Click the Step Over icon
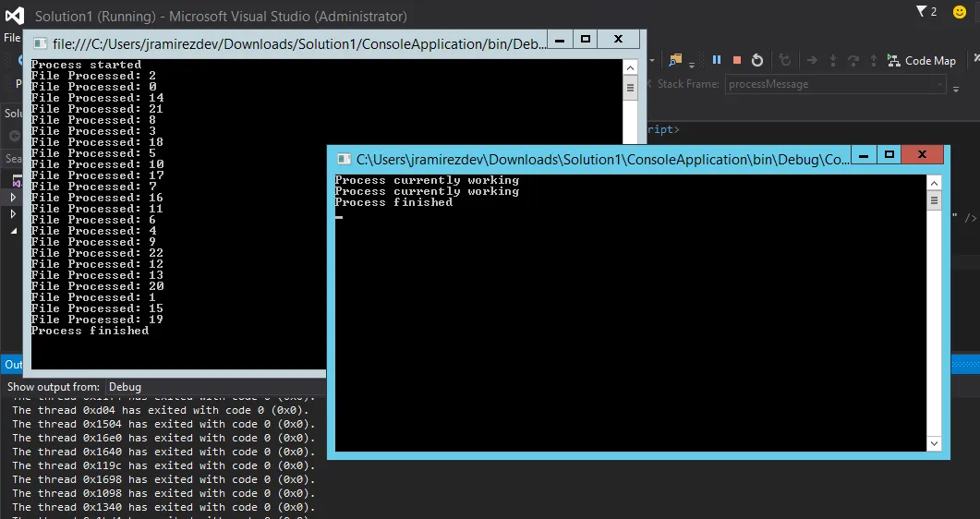980x519 pixels. click(x=853, y=60)
